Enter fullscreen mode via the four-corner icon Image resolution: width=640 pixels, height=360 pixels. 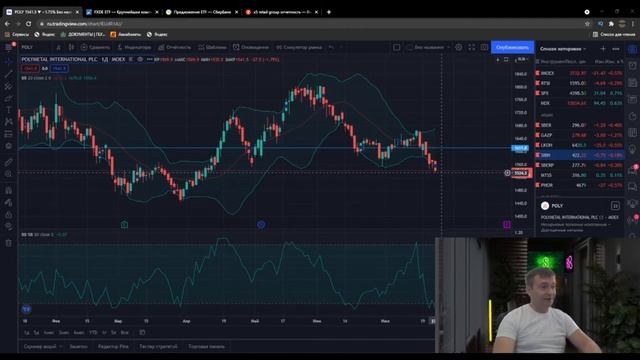472,47
